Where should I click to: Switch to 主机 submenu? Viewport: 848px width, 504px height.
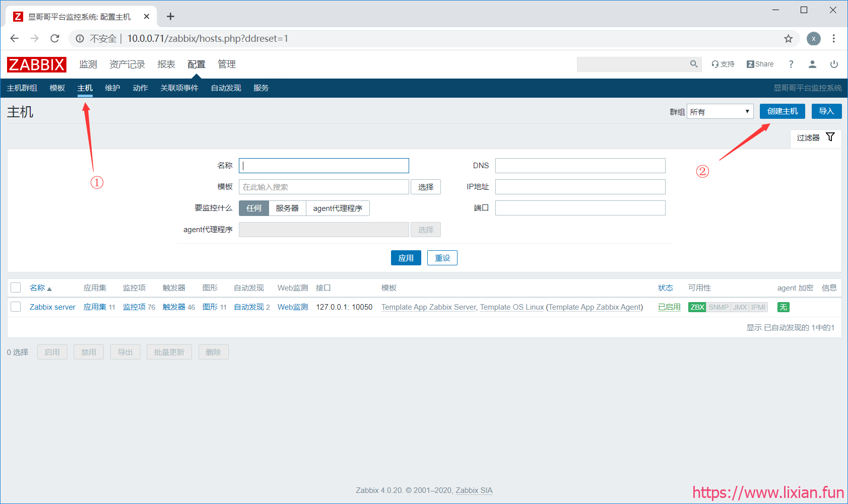85,88
